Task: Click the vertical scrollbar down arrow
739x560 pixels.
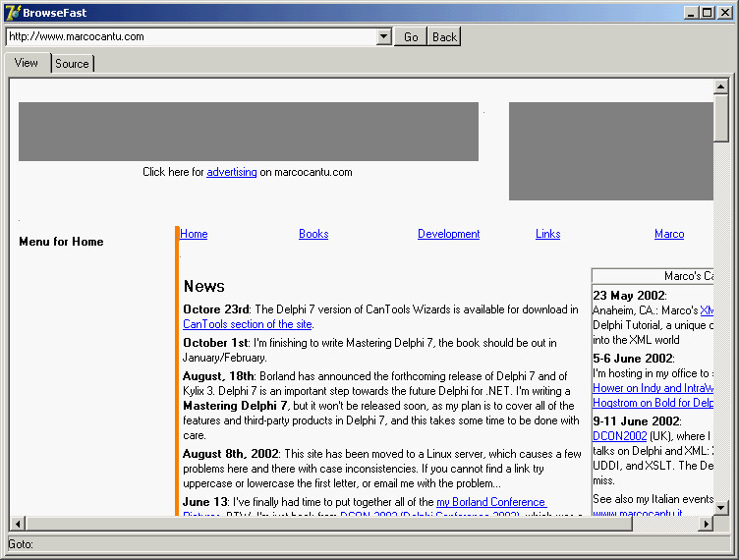Action: (x=721, y=508)
